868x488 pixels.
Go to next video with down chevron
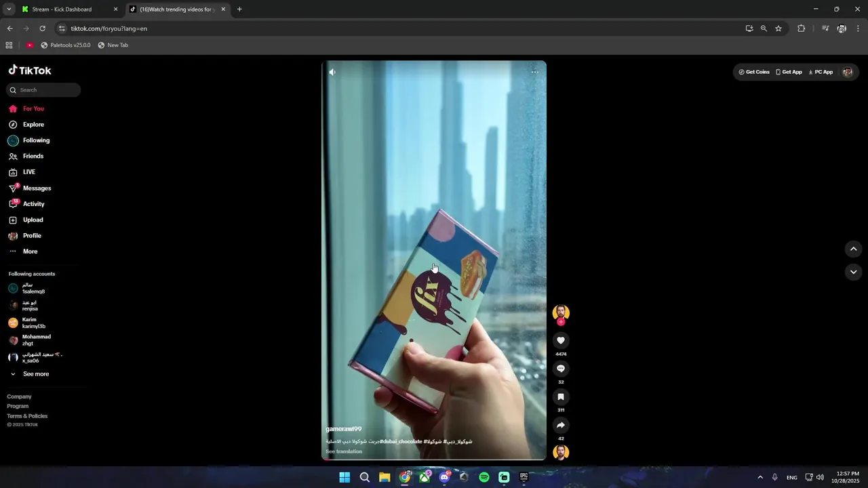(853, 272)
